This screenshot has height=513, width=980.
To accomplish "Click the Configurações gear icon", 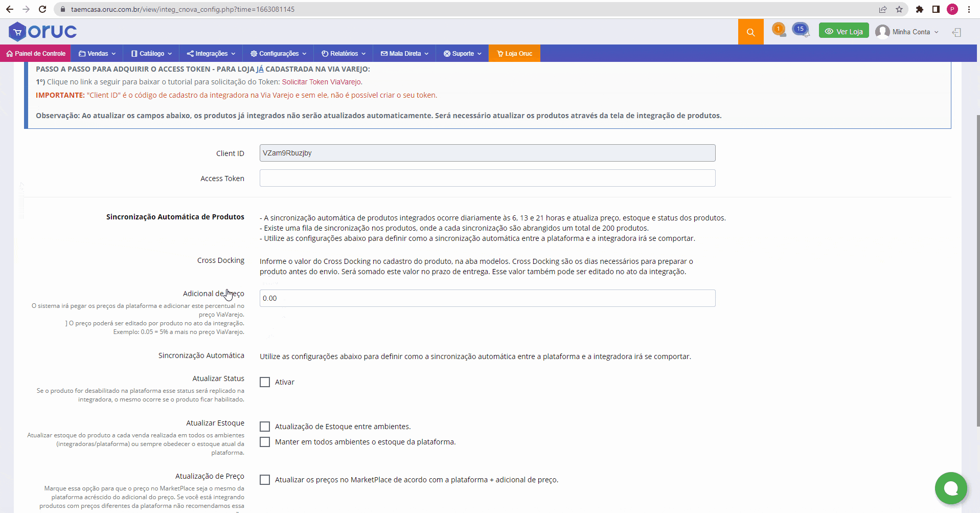I will (254, 53).
